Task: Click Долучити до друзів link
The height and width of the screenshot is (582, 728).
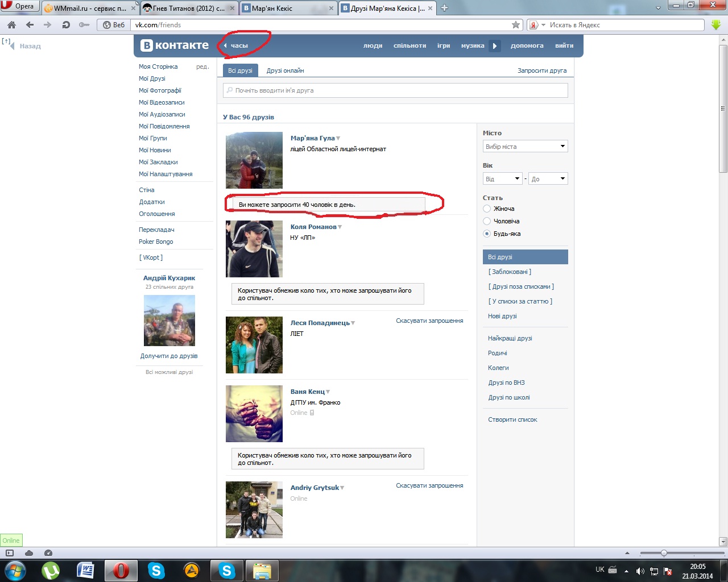Action: [169, 356]
